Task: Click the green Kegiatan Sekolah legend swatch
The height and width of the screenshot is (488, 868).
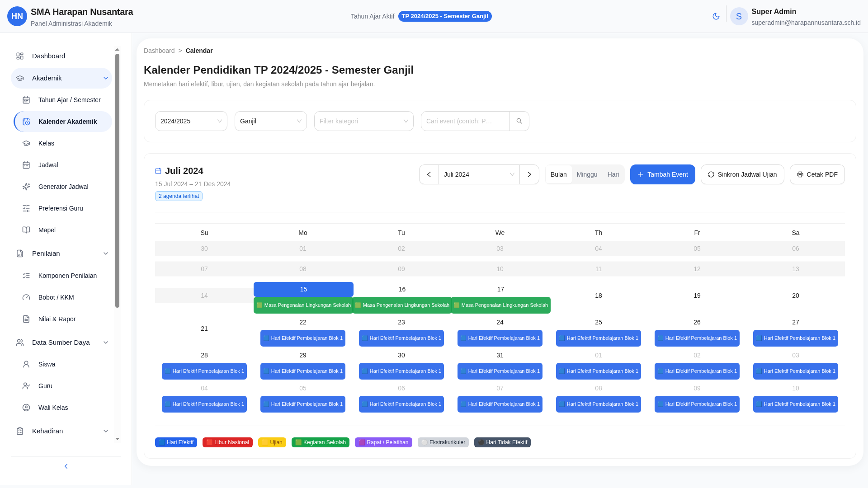Action: coord(298,442)
